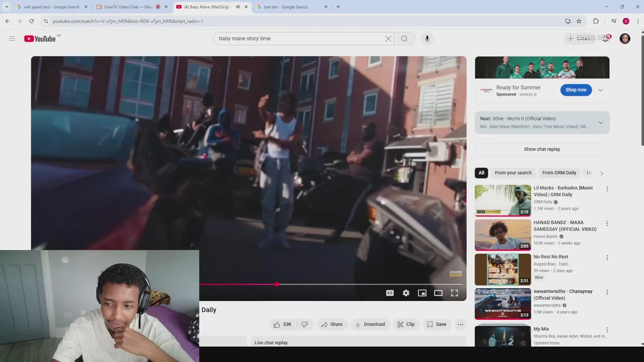Select the All filter chip
The height and width of the screenshot is (362, 644).
click(481, 173)
